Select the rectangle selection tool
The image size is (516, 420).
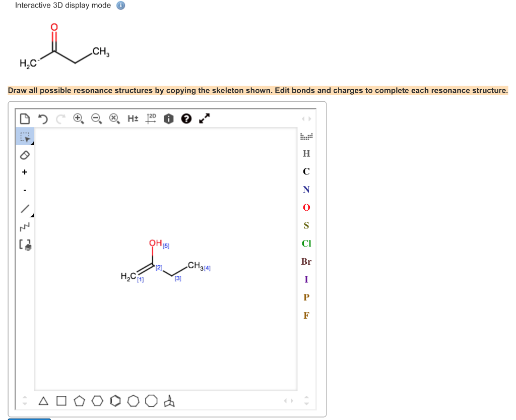tap(25, 136)
